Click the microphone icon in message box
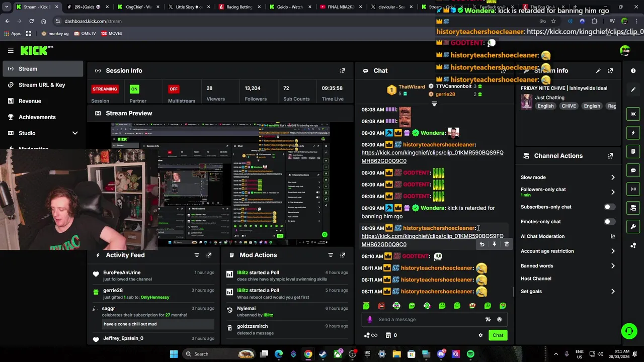This screenshot has height=362, width=644. 370,319
